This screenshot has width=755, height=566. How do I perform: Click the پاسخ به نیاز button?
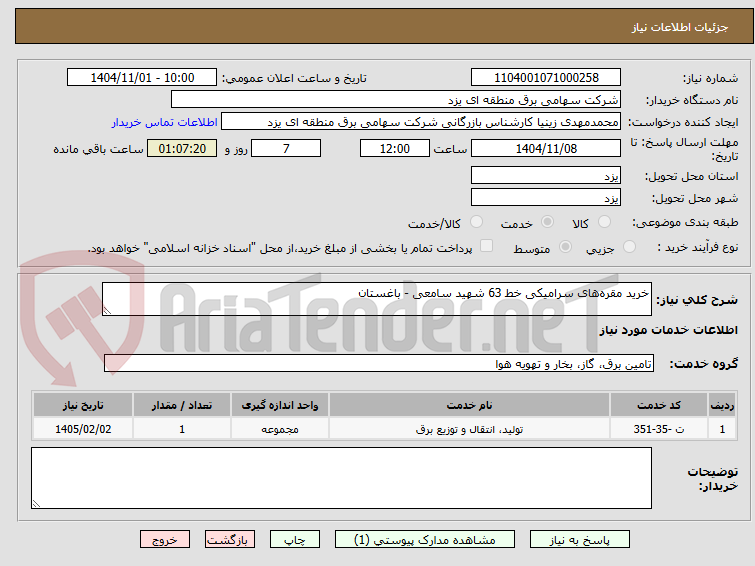point(580,540)
